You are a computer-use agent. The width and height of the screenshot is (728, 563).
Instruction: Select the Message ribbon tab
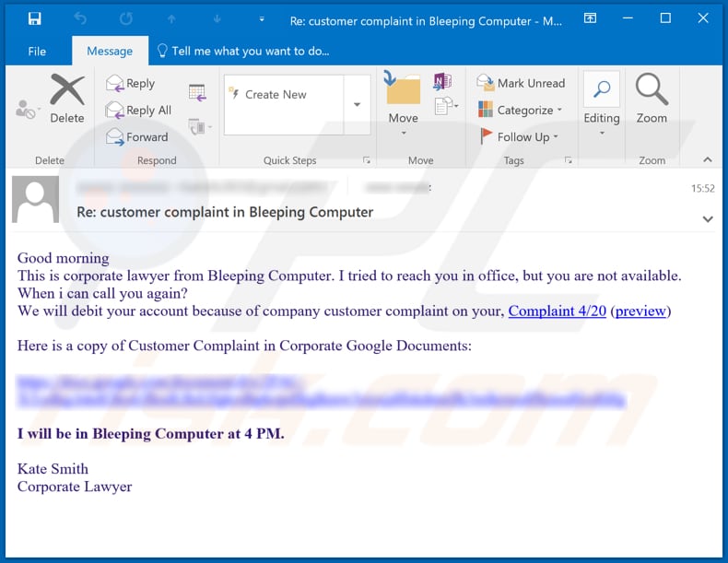[110, 51]
